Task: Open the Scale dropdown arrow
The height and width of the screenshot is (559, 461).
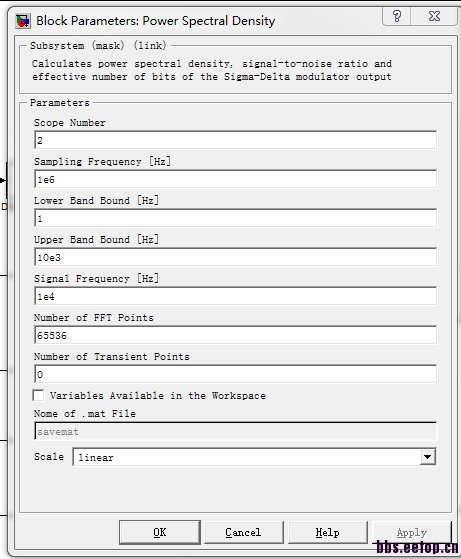Action: [x=427, y=457]
